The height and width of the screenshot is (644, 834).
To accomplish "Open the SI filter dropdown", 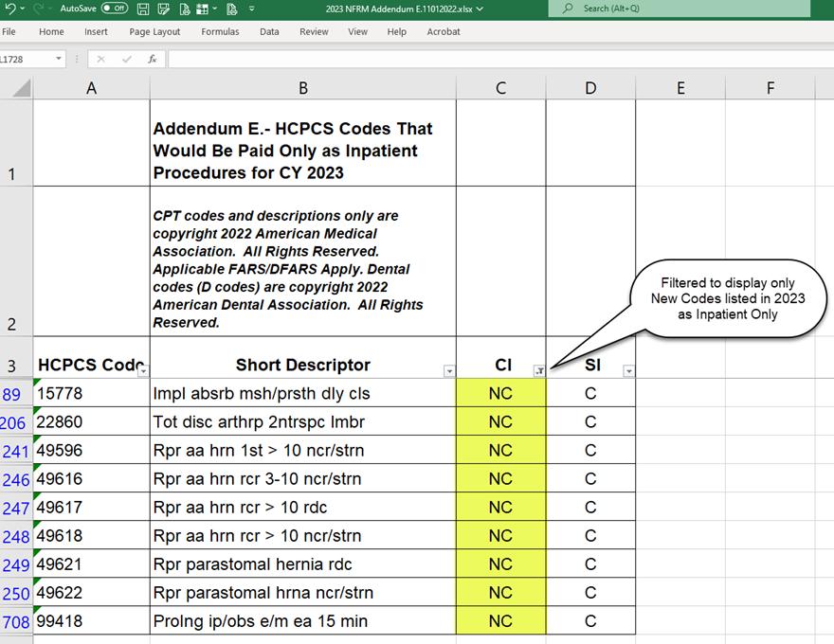I will 628,371.
